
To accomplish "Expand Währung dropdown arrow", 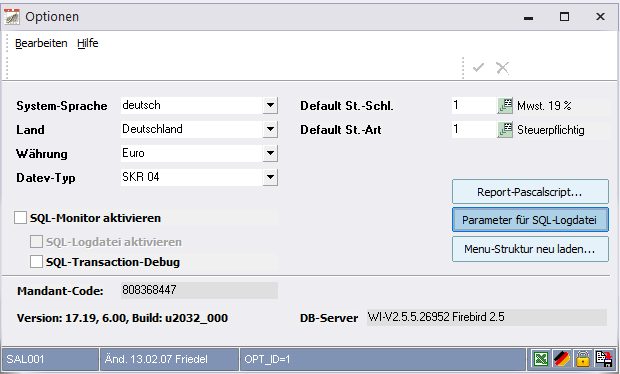I will click(x=270, y=153).
